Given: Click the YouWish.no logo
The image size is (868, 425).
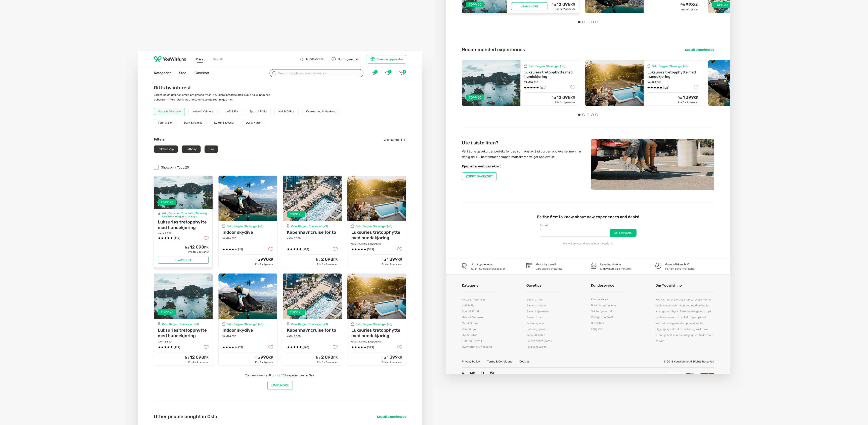Looking at the screenshot, I should click(x=170, y=59).
